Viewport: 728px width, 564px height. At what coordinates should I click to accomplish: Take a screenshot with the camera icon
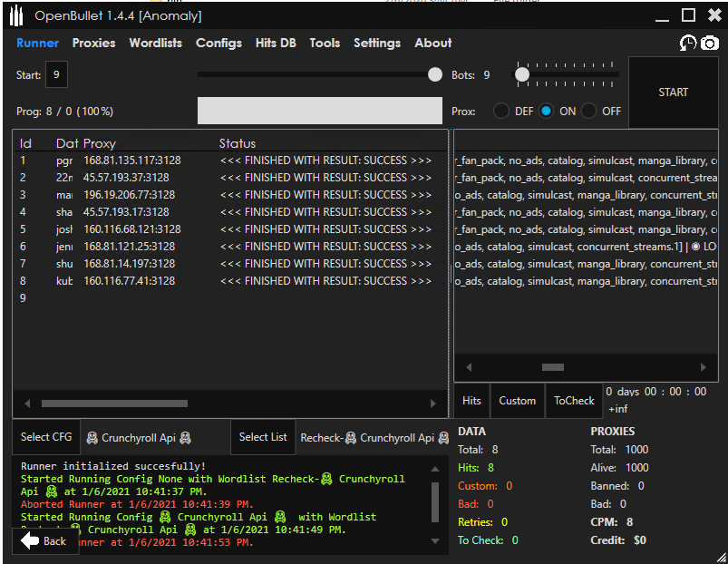pyautogui.click(x=709, y=43)
